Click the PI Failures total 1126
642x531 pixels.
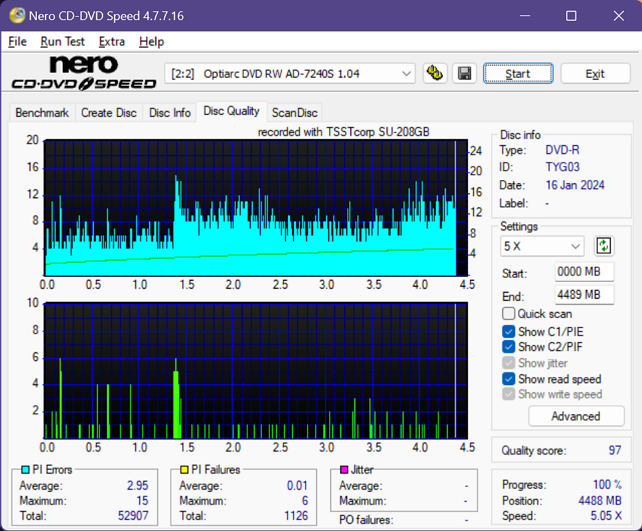tap(296, 515)
